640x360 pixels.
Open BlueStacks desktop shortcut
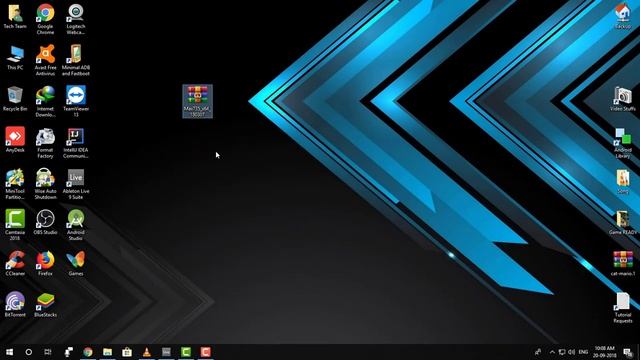(45, 304)
